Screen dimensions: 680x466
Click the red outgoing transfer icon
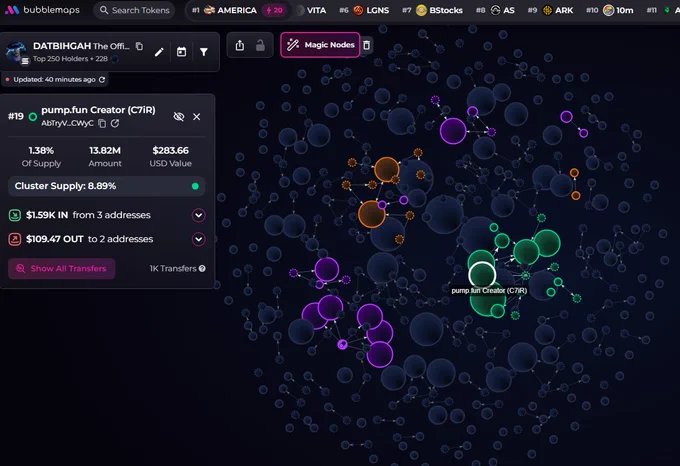[15, 239]
